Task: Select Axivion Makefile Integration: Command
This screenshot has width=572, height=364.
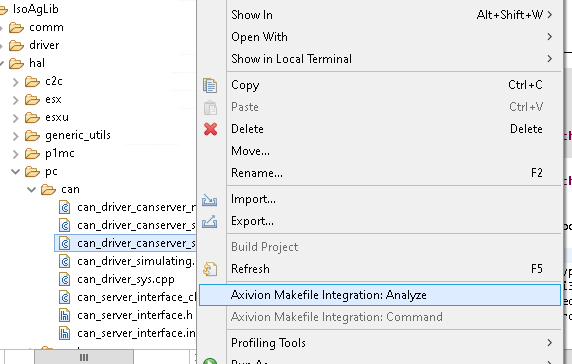Action: pyautogui.click(x=380, y=317)
